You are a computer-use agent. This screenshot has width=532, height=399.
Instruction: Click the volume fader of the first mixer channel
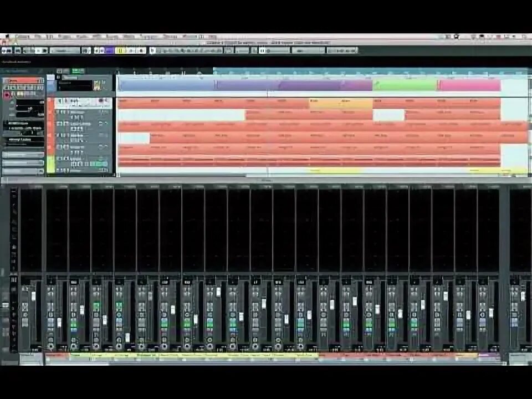(33, 296)
